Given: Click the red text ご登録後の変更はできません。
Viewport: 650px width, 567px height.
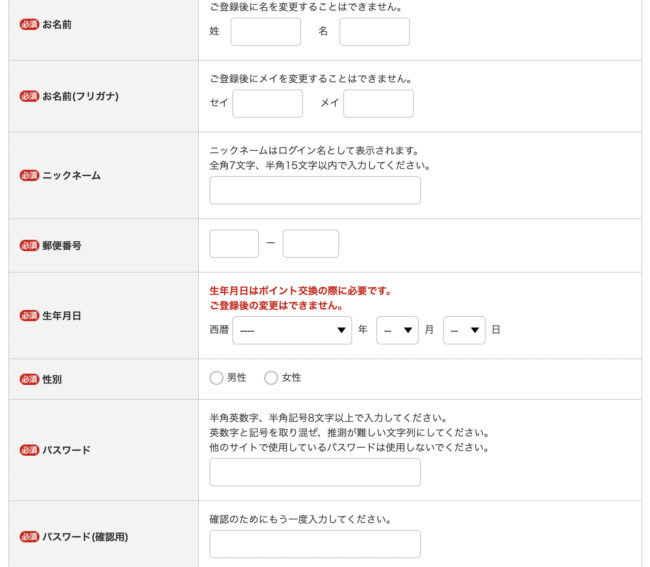Looking at the screenshot, I should (276, 305).
